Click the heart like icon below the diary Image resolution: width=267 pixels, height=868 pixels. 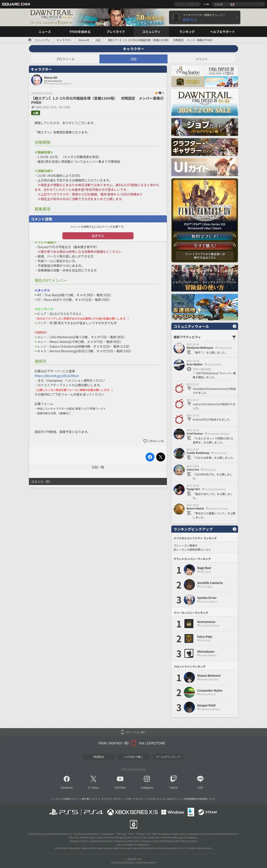pos(145,441)
